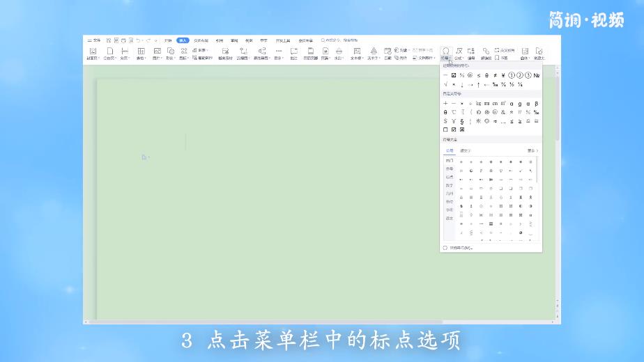Click the Hyperlink icon in ribbon

coord(486,52)
